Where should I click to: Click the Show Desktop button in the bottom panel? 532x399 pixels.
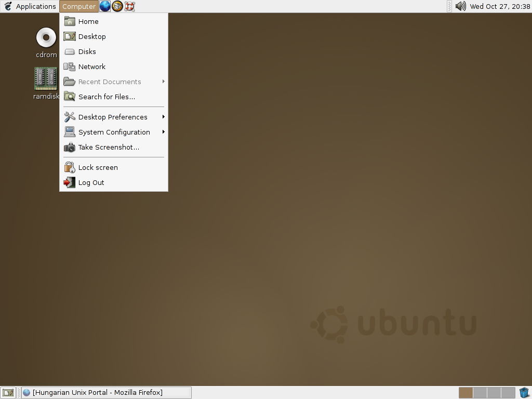8,393
